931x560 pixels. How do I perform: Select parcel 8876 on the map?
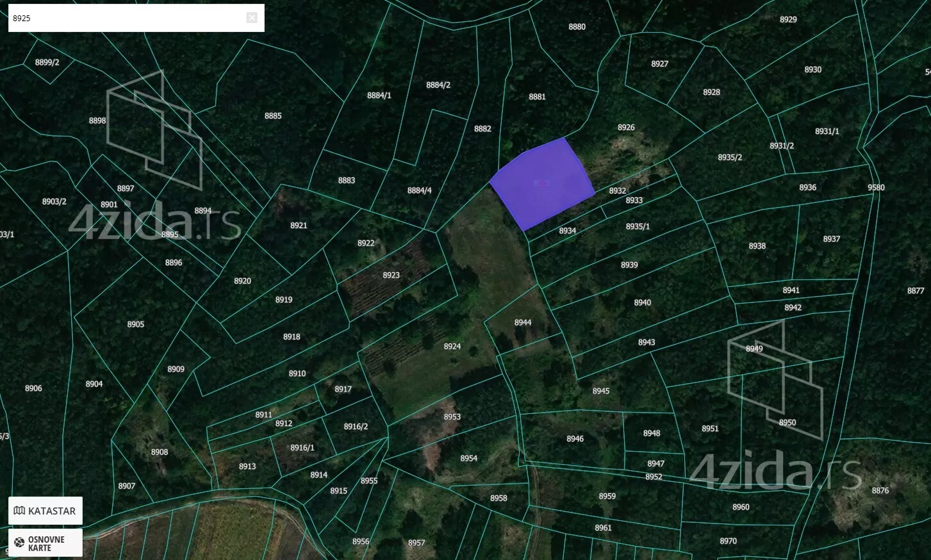[x=880, y=491]
